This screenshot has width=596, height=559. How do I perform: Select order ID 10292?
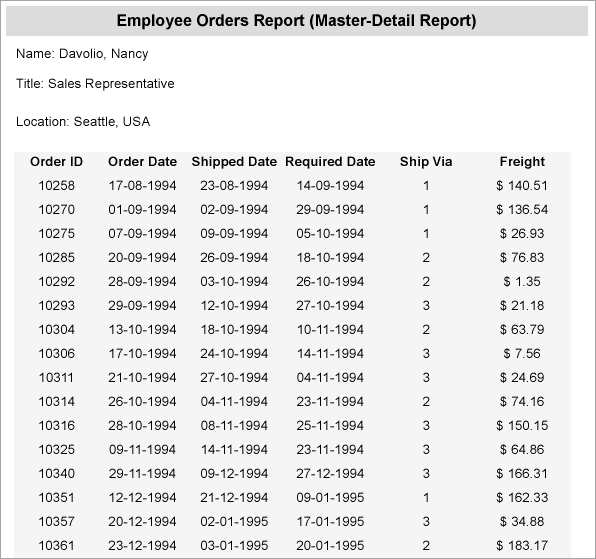(x=57, y=282)
